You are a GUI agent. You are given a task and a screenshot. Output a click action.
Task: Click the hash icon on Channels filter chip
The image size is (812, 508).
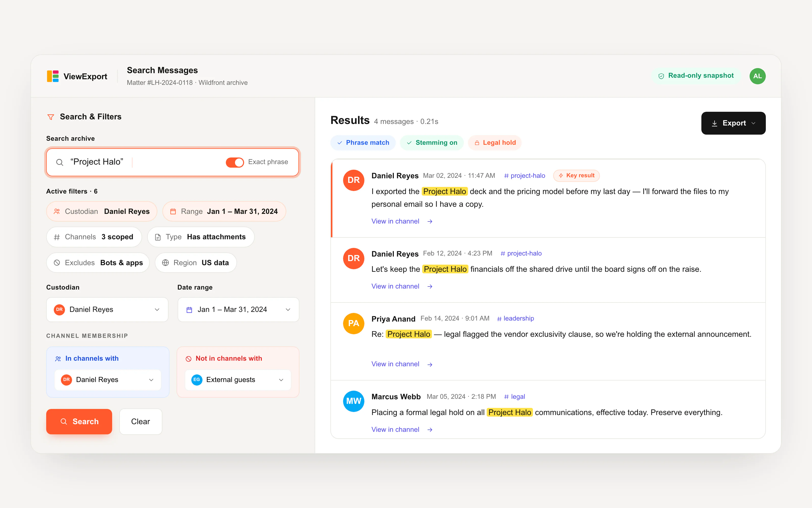[x=57, y=237]
